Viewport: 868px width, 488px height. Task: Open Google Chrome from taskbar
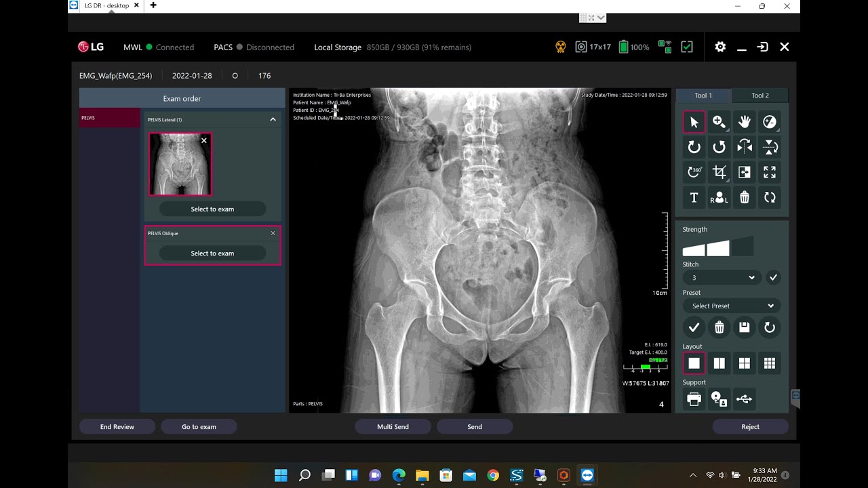[x=493, y=475]
